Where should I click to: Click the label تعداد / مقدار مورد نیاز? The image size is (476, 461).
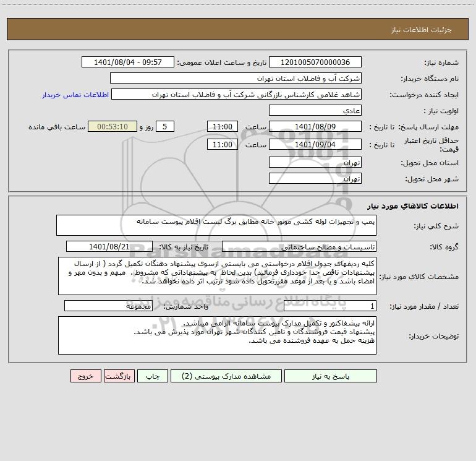[x=424, y=307]
